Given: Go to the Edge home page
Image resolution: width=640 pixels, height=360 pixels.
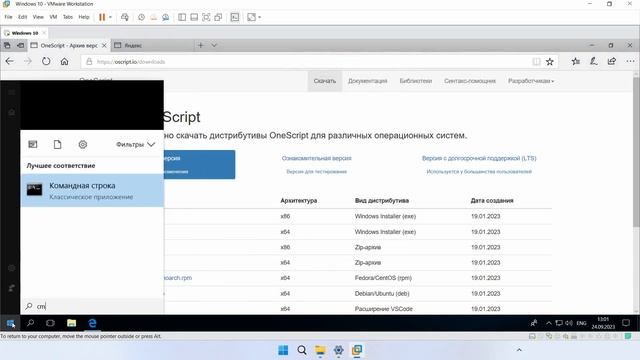Looking at the screenshot, I should (64, 62).
